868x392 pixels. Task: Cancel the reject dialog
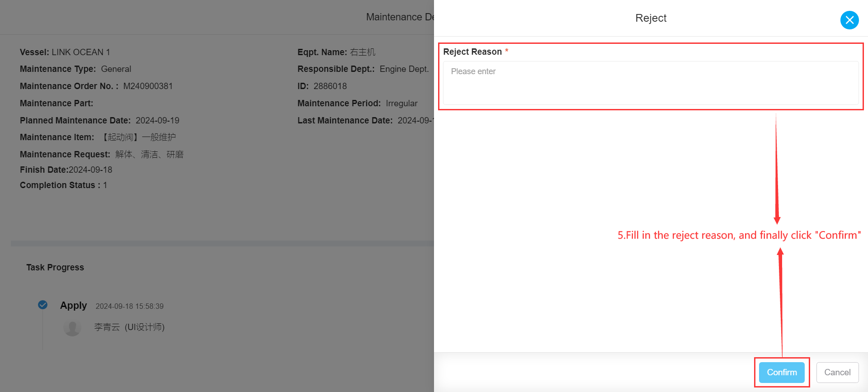pos(837,372)
